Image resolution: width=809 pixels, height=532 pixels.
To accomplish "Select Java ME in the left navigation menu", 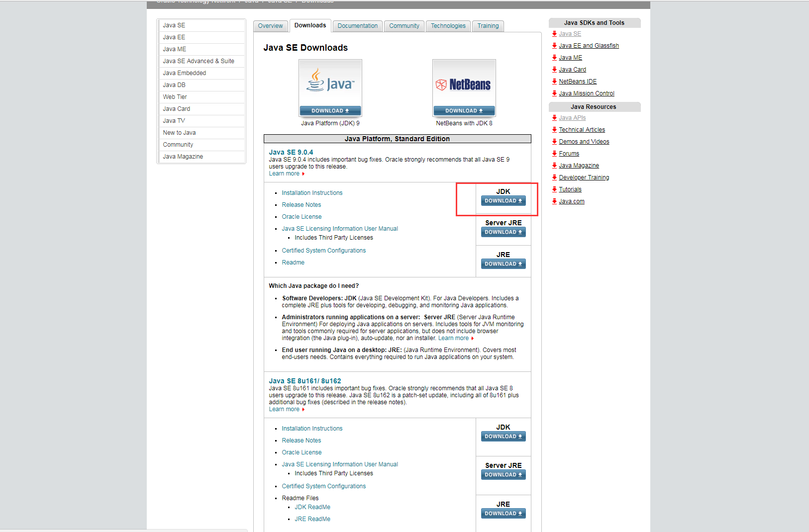I will coord(201,49).
